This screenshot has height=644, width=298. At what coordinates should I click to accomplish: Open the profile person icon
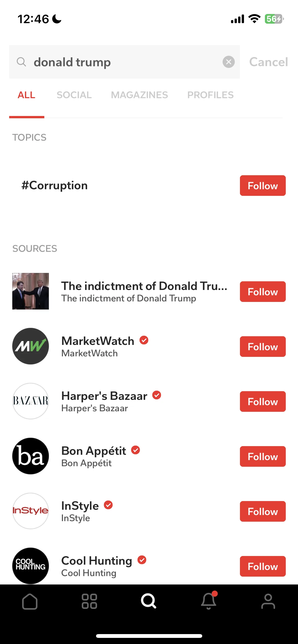tap(268, 601)
